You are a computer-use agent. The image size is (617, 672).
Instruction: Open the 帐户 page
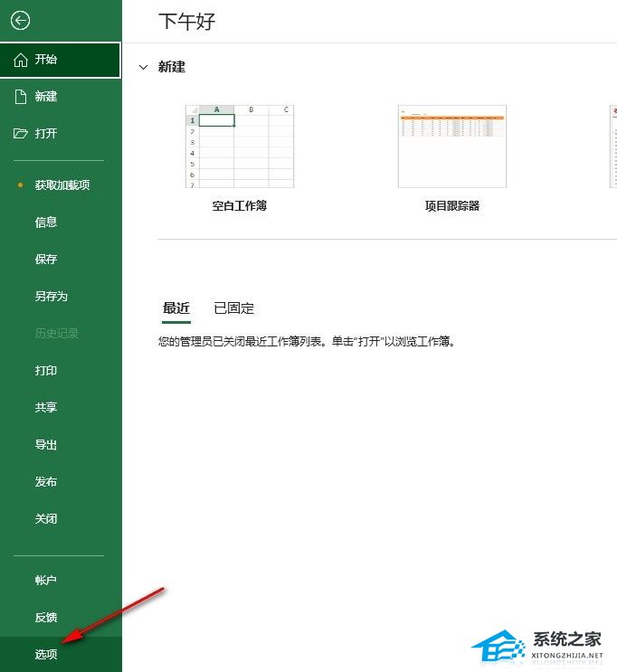coord(61,580)
